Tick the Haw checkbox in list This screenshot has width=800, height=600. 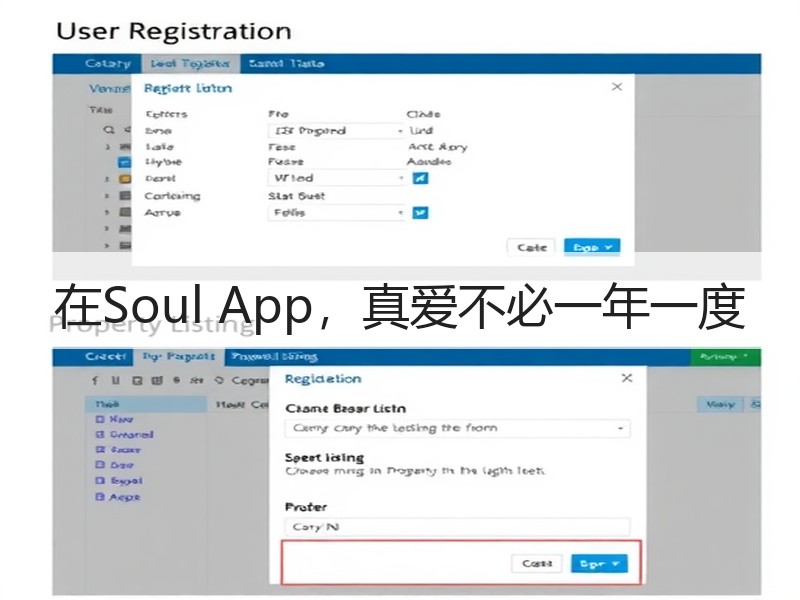[x=100, y=419]
